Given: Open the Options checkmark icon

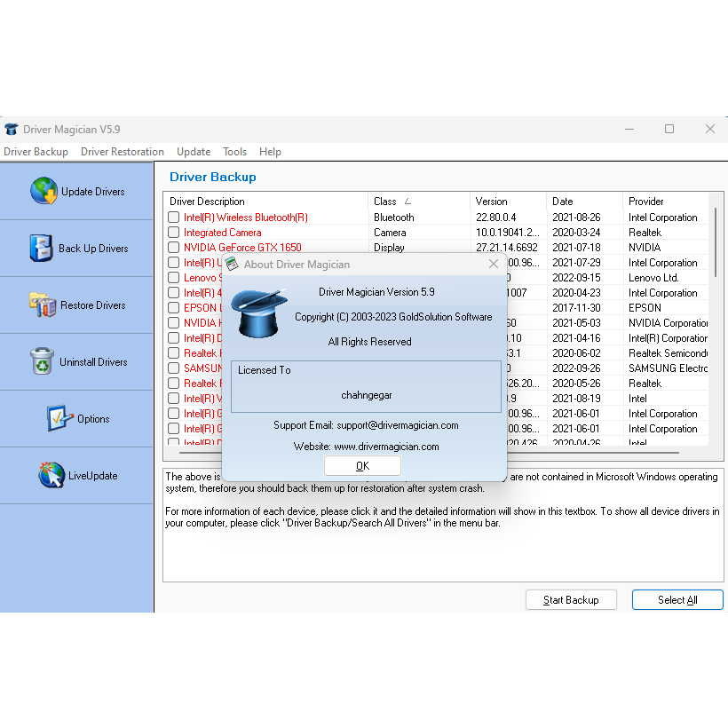Looking at the screenshot, I should point(60,418).
